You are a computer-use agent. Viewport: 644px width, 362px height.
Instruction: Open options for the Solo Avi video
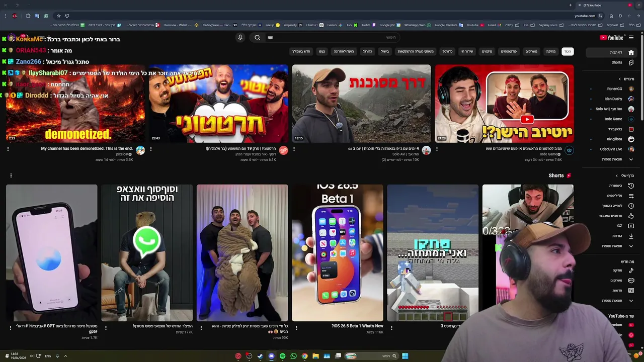[x=294, y=149]
